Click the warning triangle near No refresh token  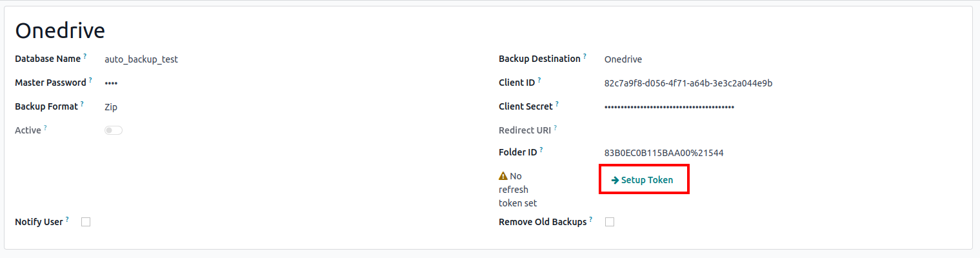coord(503,176)
